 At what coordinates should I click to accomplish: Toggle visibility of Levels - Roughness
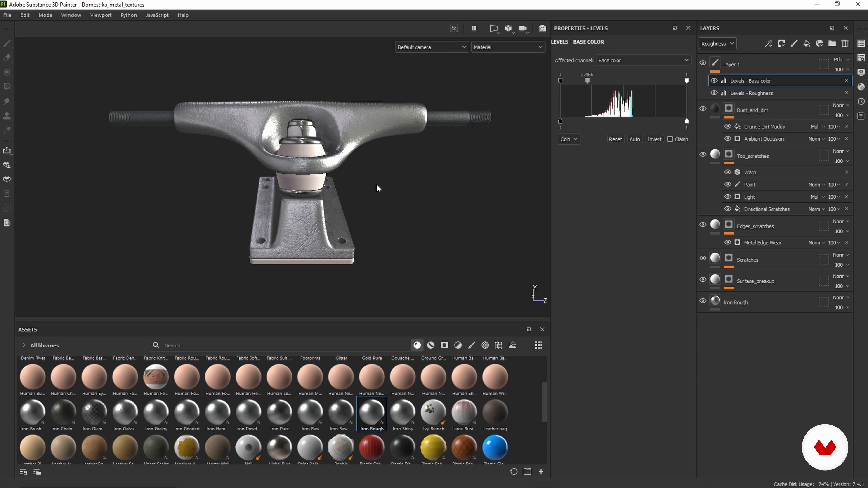click(714, 93)
